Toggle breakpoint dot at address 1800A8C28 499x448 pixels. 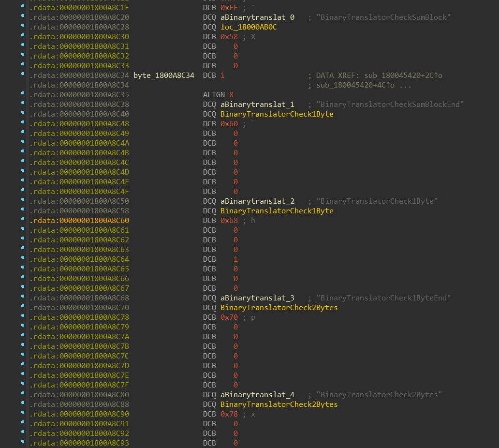(x=23, y=26)
